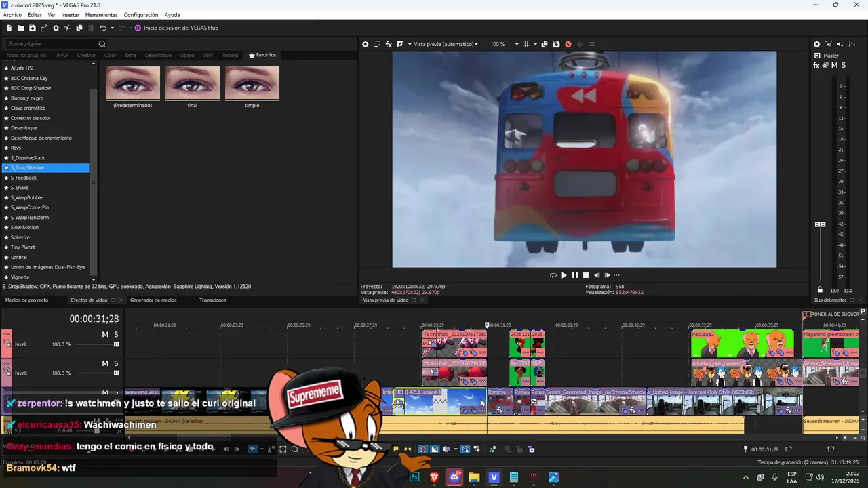Viewport: 868px width, 488px height.
Task: Open Discord from the taskbar
Action: (454, 477)
